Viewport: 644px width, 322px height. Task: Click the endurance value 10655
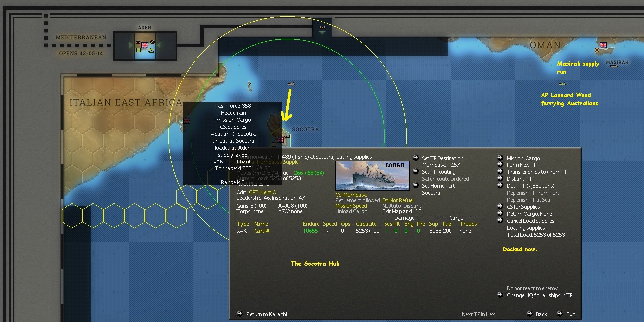click(310, 231)
